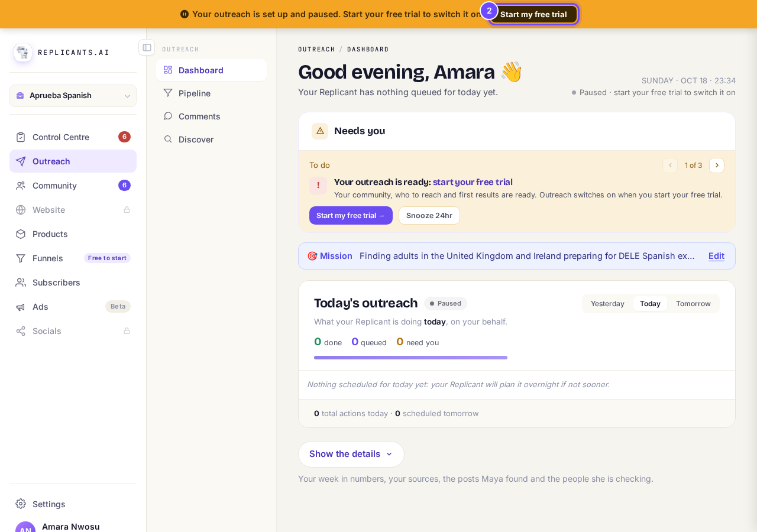Click the Funnels 'Free to start' tag
Viewport: 757px width, 532px height.
click(x=107, y=258)
